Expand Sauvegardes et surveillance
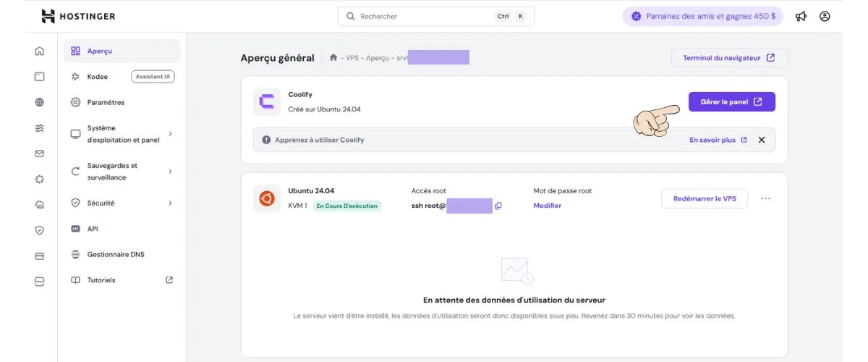Viewport: 868px width, 362px height. (x=122, y=172)
